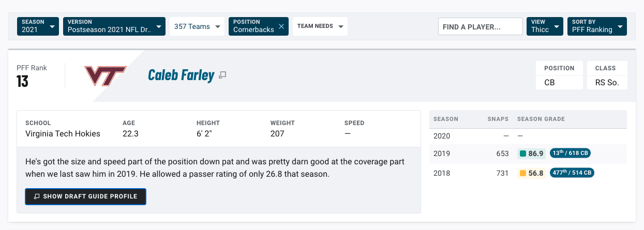Open the View Thicc dropdown

tap(545, 26)
